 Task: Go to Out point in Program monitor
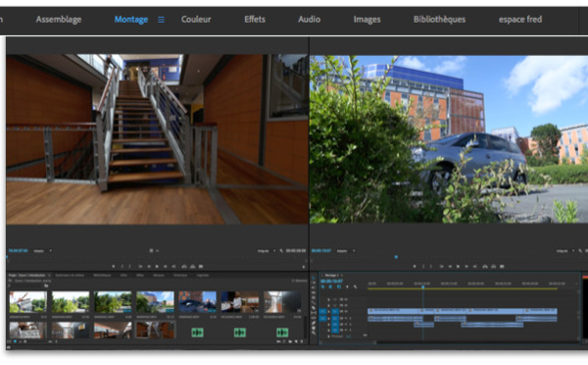tap(474, 266)
